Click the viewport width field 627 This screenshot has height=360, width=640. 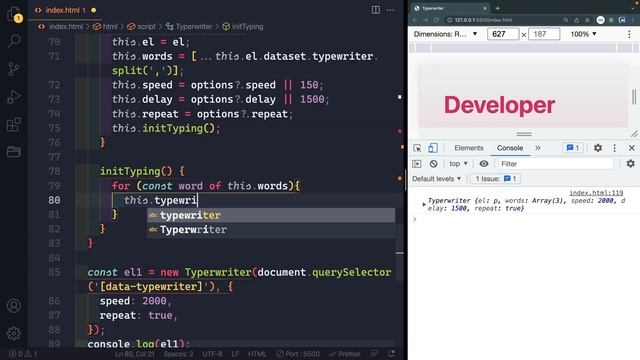point(503,34)
